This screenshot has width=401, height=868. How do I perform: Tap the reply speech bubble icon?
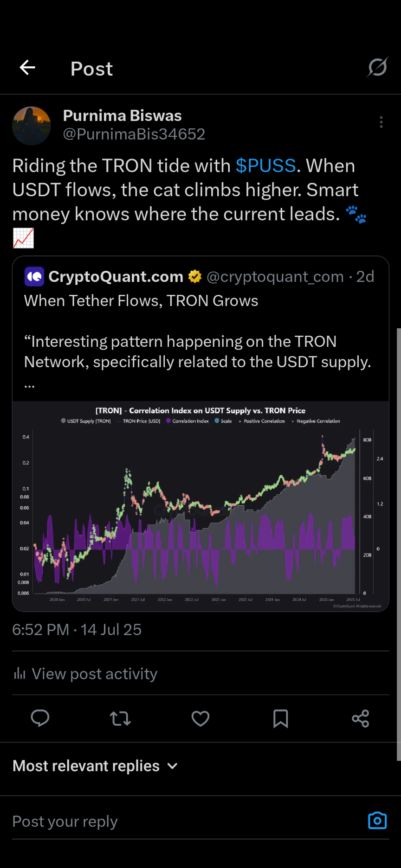point(40,718)
